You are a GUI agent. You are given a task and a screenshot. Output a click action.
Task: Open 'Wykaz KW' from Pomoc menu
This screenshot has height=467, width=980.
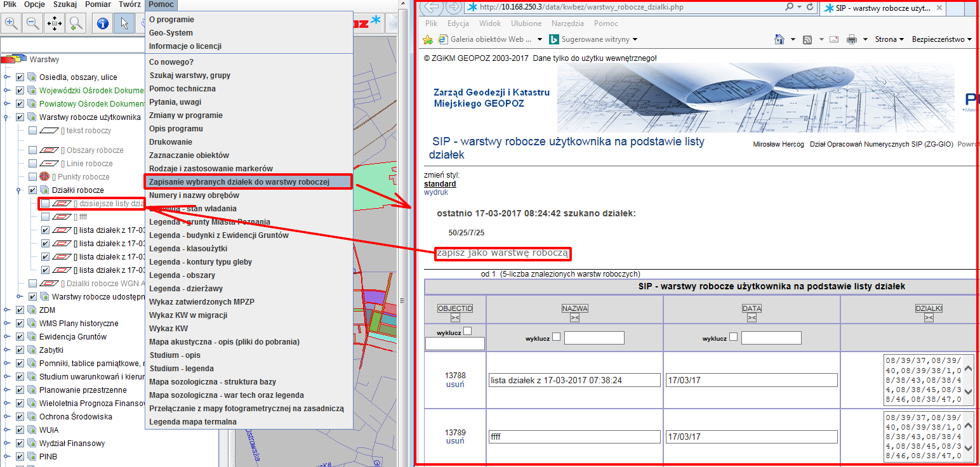[x=168, y=329]
